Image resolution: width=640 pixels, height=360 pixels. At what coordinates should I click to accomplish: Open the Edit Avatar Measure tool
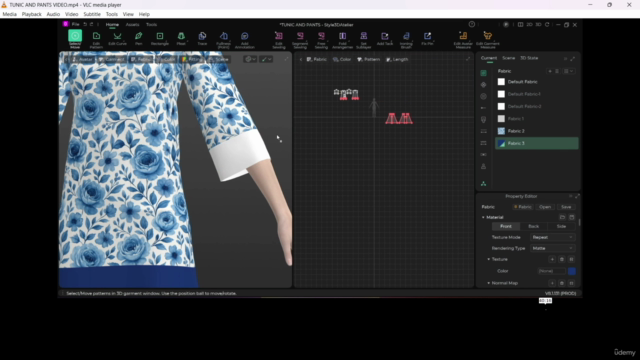(x=463, y=39)
